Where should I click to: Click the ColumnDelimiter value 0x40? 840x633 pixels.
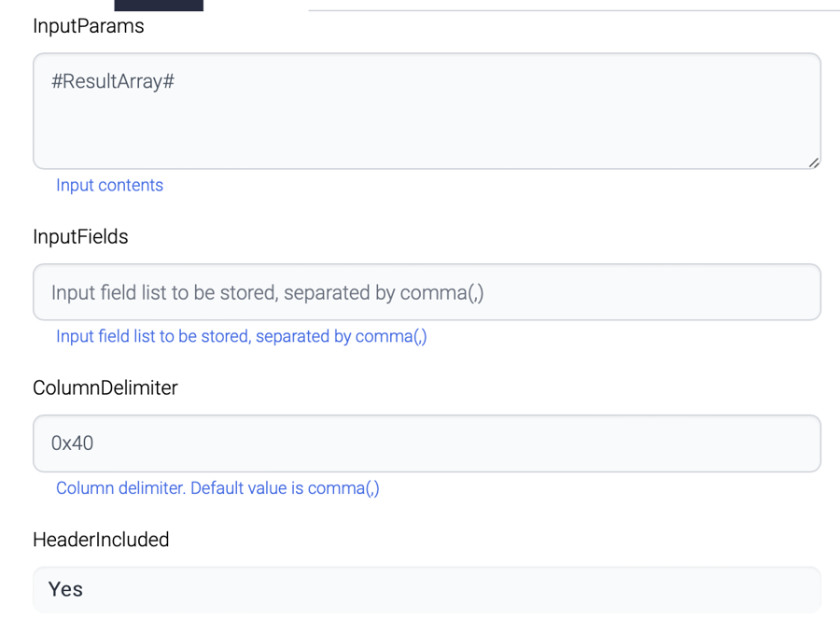70,443
